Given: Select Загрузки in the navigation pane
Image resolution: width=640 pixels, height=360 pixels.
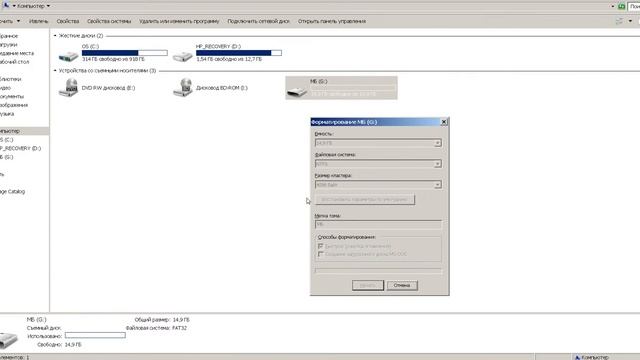Looking at the screenshot, I should pos(9,44).
